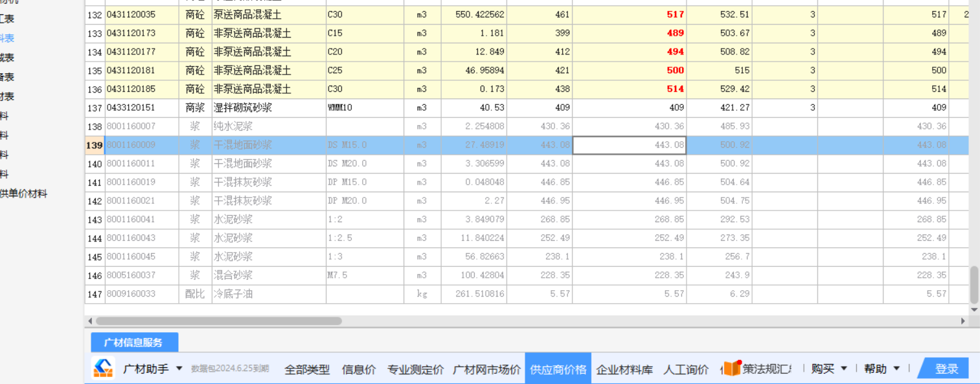Click the red 514 price cell
Screen dimensions: 980x384
[630, 89]
